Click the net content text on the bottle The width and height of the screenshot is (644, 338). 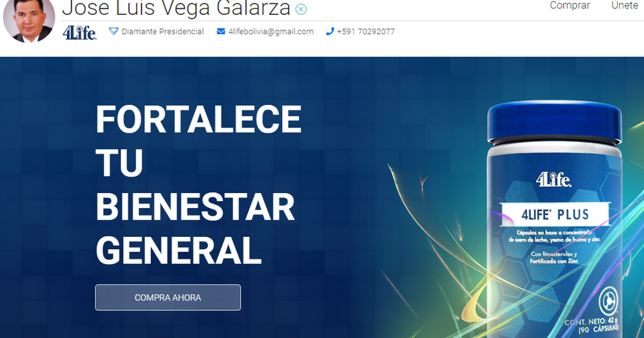591,325
